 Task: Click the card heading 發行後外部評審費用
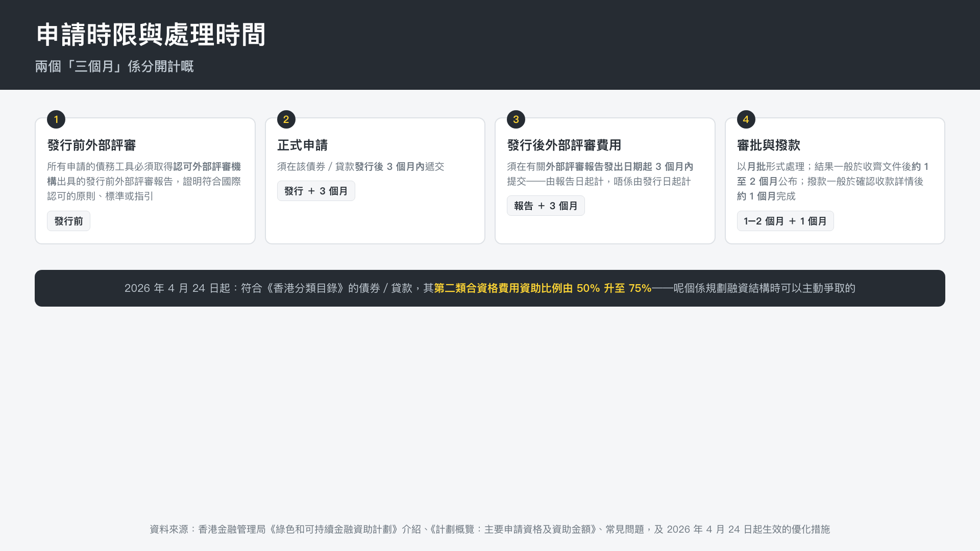564,145
